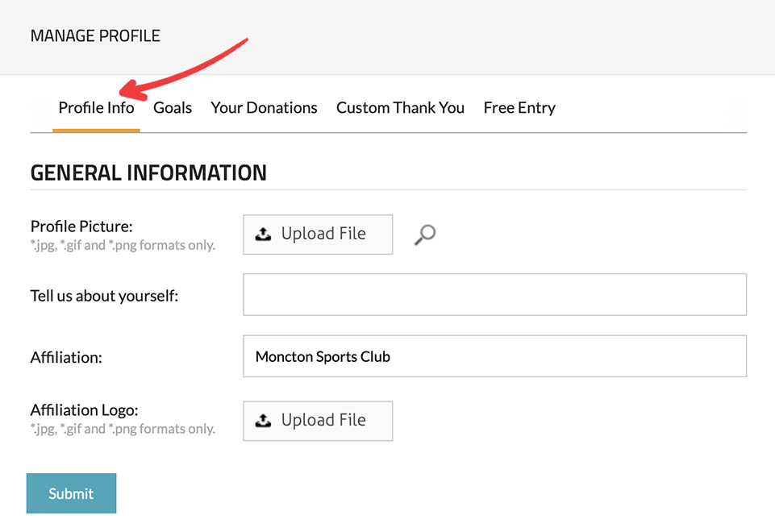
Task: Click the Affiliation label text
Action: pos(66,357)
